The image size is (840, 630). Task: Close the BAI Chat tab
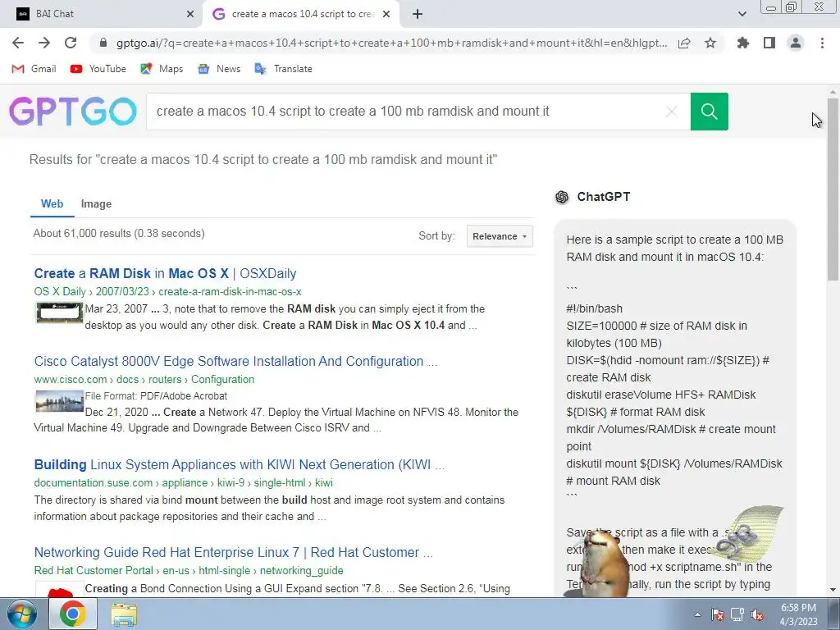pyautogui.click(x=190, y=15)
